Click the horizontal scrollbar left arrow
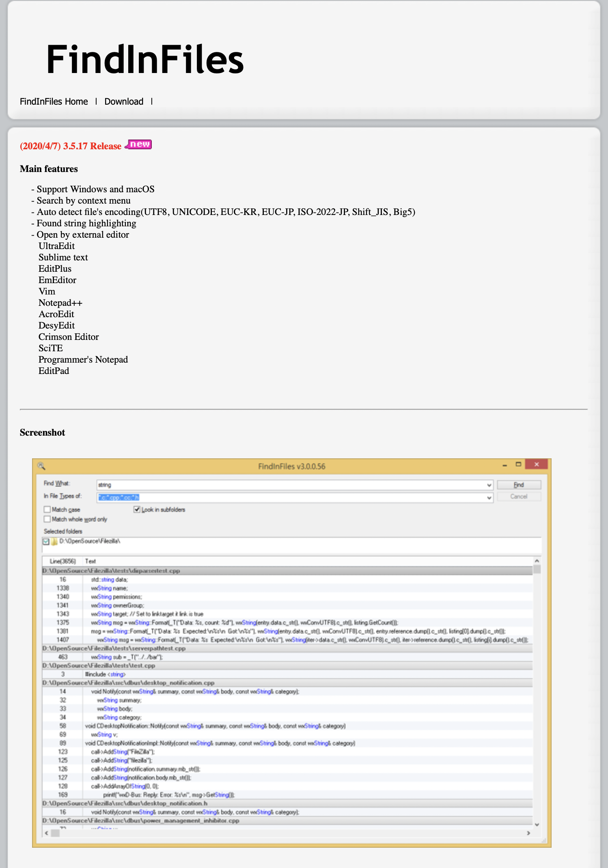Screen dimensions: 608x868 [47, 833]
